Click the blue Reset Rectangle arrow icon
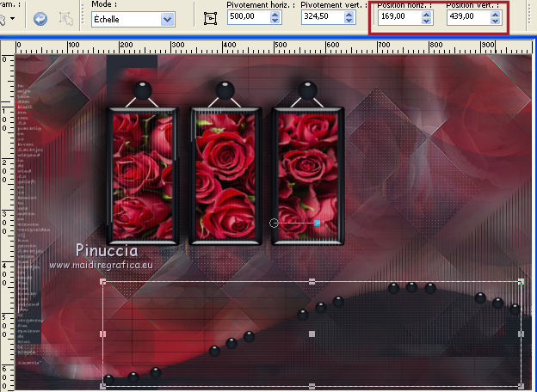This screenshot has height=392, width=537. pos(40,19)
